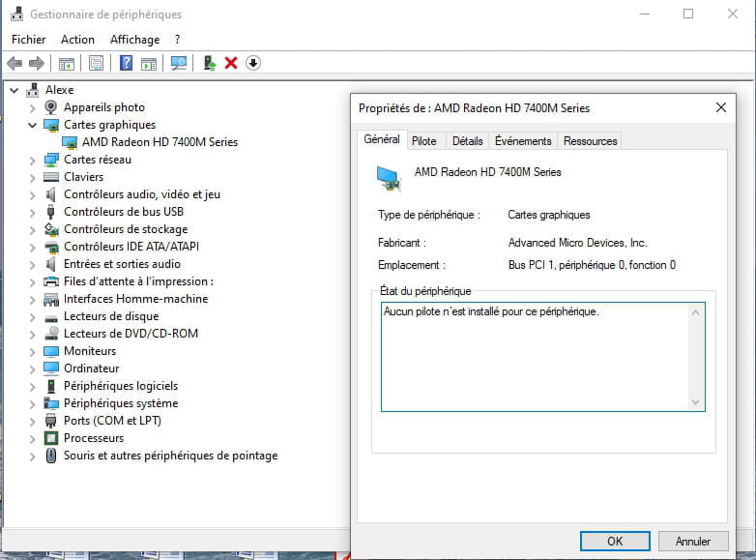Click the Cartes réseau network icon
Image resolution: width=756 pixels, height=560 pixels.
[50, 160]
